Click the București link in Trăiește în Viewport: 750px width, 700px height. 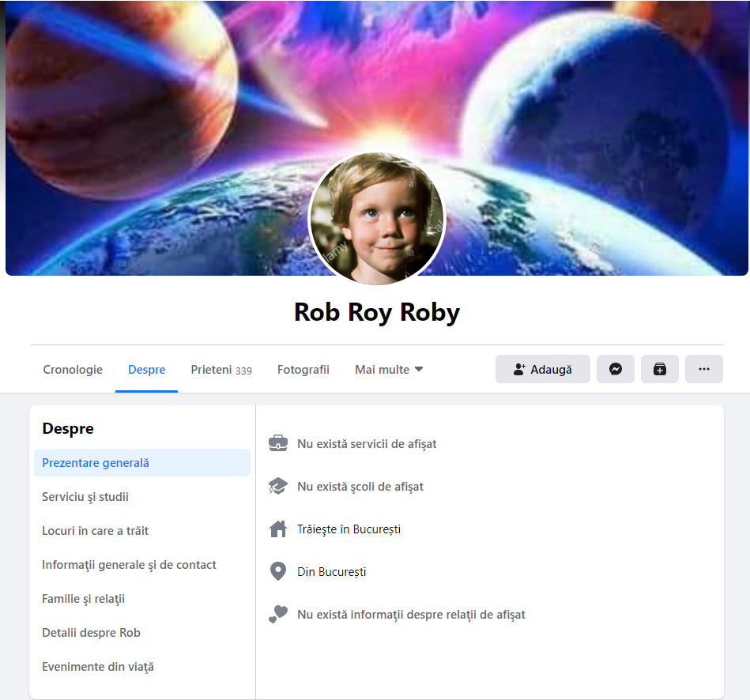pos(376,529)
